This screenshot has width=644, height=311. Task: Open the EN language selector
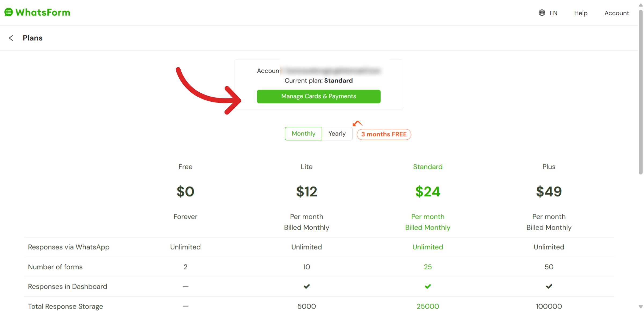(x=553, y=13)
